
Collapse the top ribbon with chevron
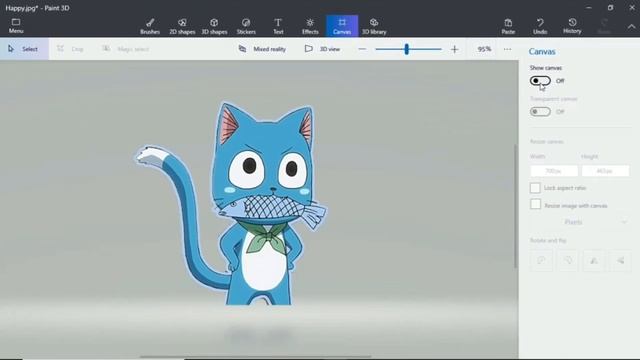(x=631, y=27)
